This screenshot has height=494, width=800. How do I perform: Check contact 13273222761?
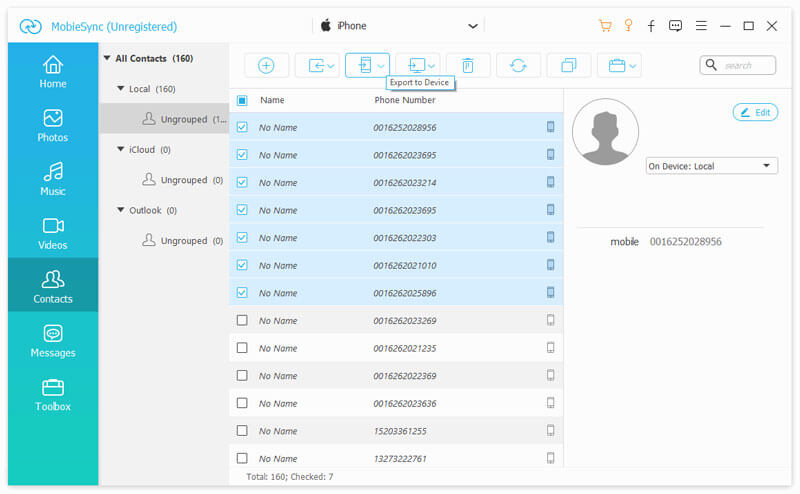[x=242, y=458]
